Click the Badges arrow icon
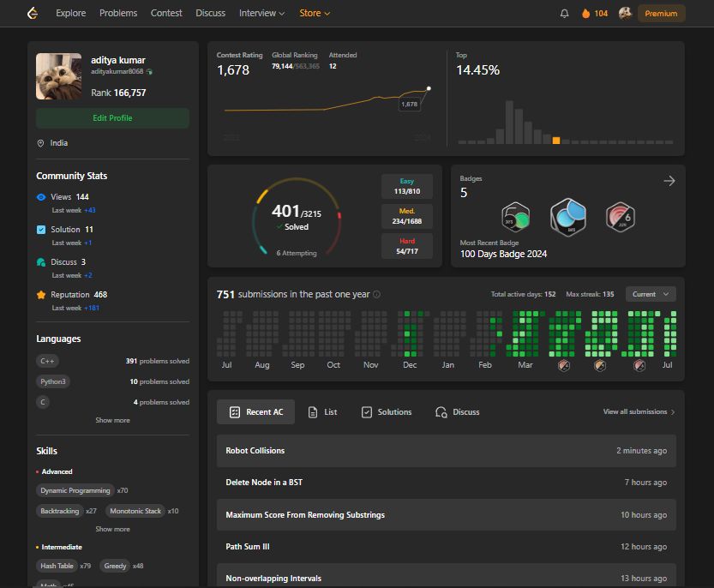The height and width of the screenshot is (588, 714). (669, 181)
